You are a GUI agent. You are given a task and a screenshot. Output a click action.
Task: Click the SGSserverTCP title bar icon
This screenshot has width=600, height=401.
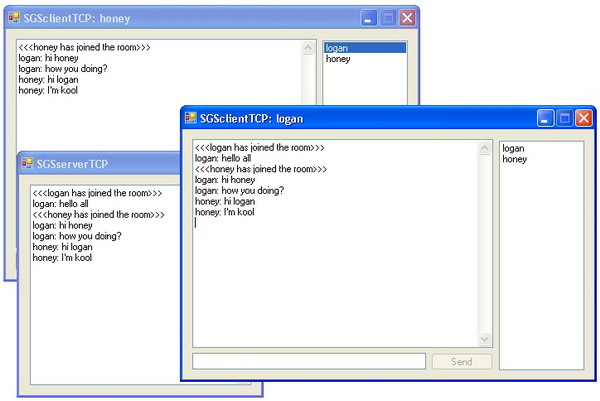(27, 164)
